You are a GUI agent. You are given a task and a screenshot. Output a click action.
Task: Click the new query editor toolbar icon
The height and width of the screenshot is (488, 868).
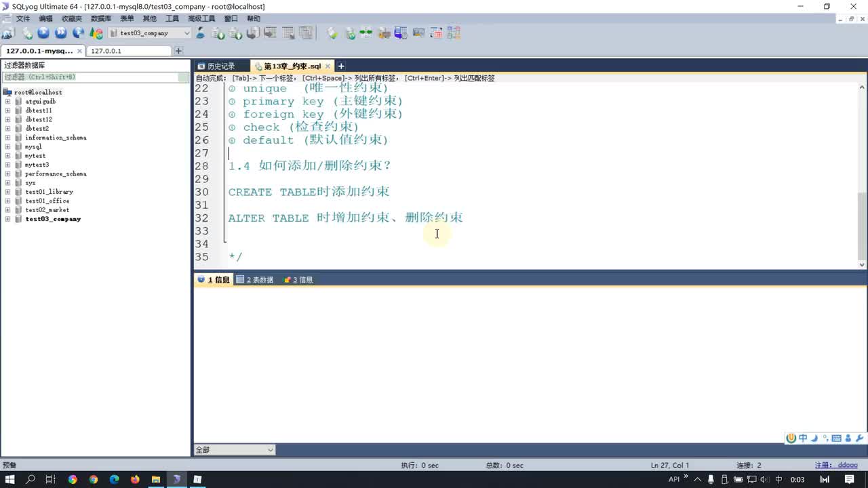[x=27, y=33]
